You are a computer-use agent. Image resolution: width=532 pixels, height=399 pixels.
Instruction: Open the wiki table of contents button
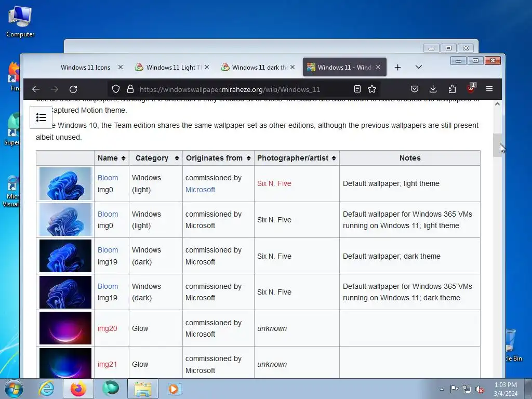pos(41,117)
